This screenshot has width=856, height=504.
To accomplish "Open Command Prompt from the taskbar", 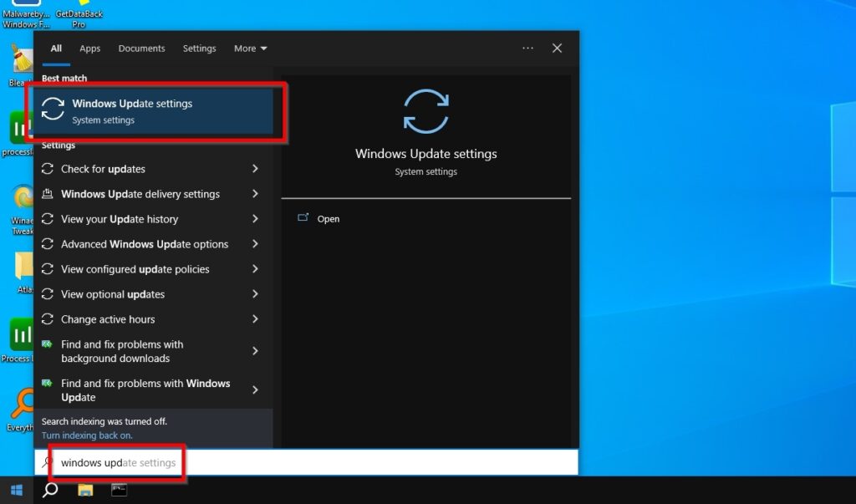I will point(119,491).
